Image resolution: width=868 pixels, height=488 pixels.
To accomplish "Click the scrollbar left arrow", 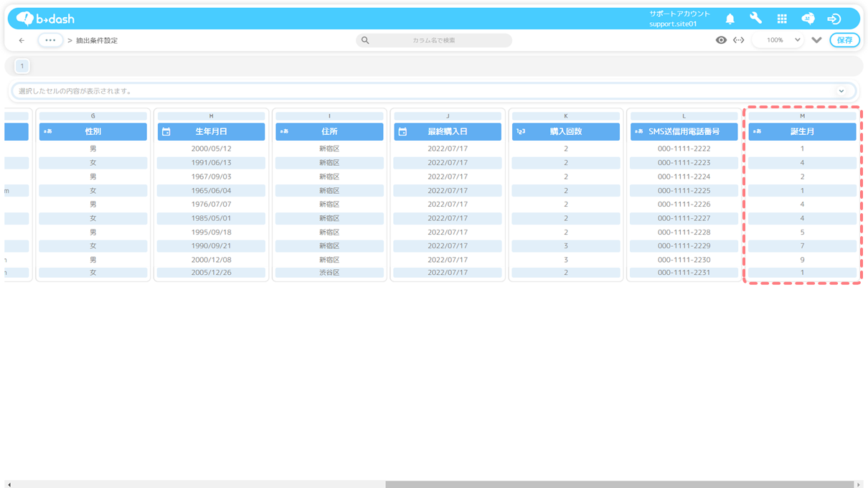I will (9, 484).
